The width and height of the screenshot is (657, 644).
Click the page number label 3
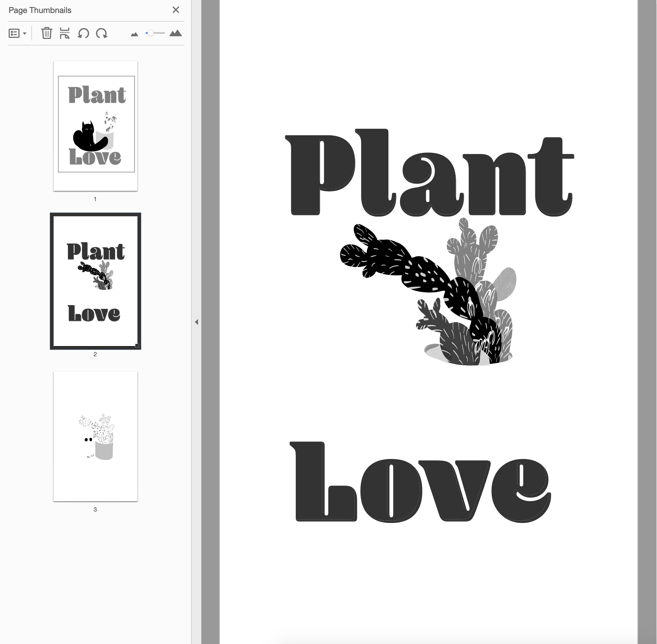95,509
